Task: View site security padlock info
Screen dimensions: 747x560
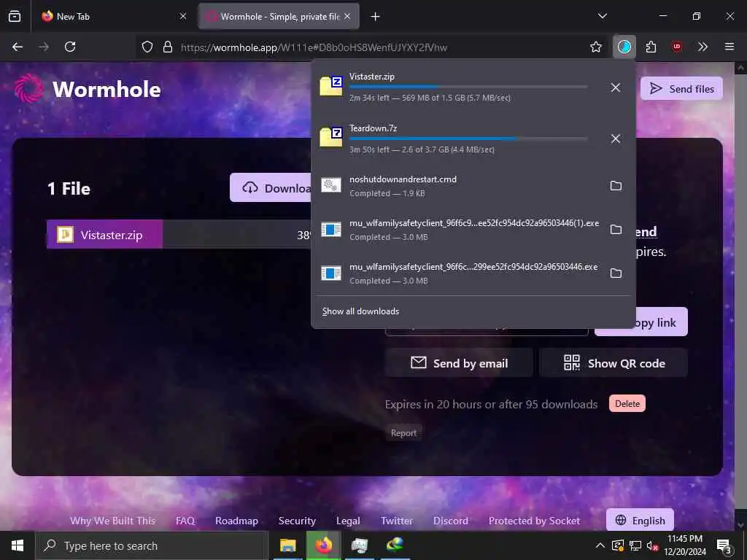Action: (x=168, y=47)
